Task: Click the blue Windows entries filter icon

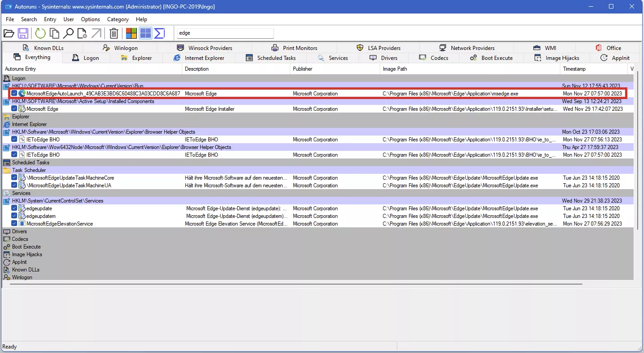Action: click(145, 33)
